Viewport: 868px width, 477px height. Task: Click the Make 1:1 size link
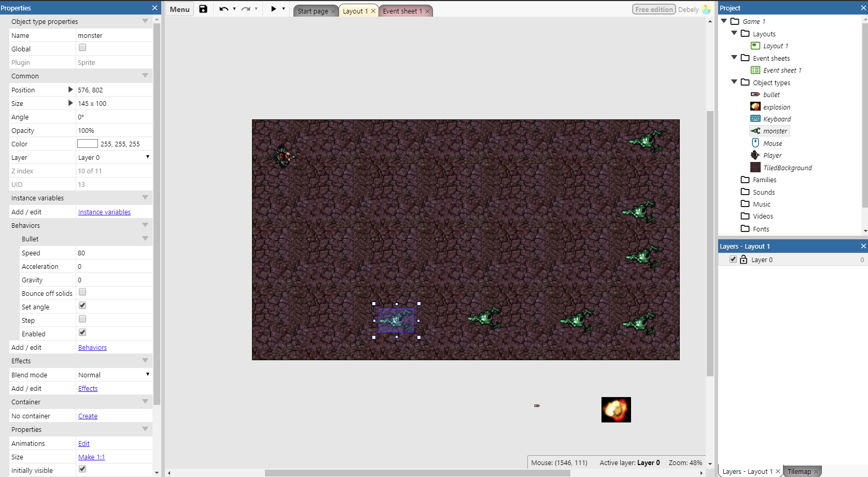(92, 457)
